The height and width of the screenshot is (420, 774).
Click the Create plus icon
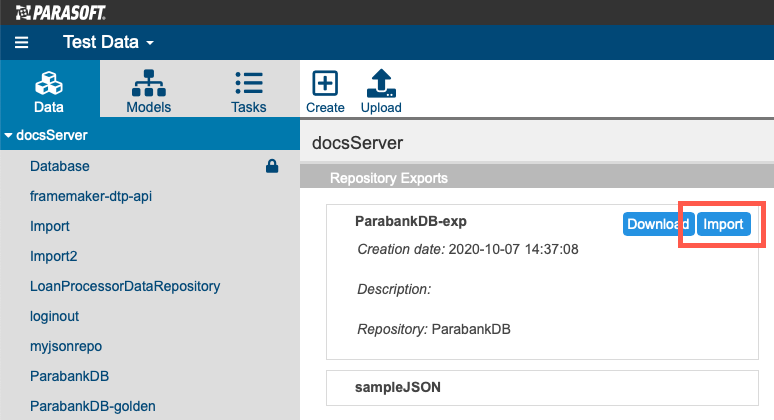tap(325, 83)
